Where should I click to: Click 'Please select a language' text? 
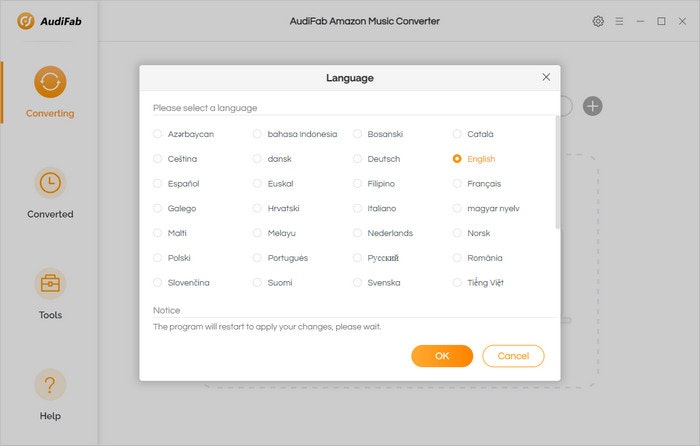(x=205, y=108)
